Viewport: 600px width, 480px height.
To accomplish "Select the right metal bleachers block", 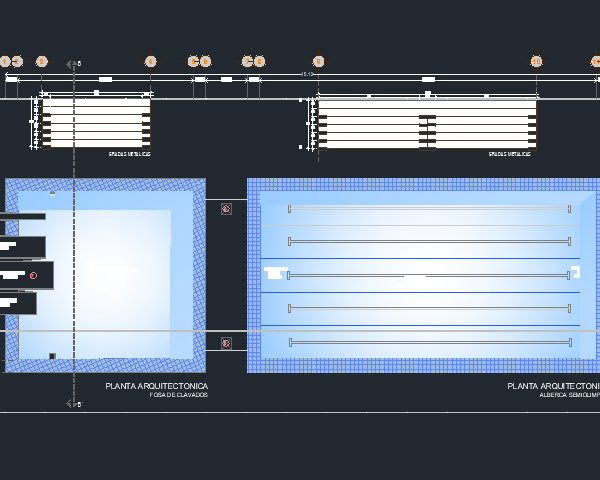I will pos(427,124).
